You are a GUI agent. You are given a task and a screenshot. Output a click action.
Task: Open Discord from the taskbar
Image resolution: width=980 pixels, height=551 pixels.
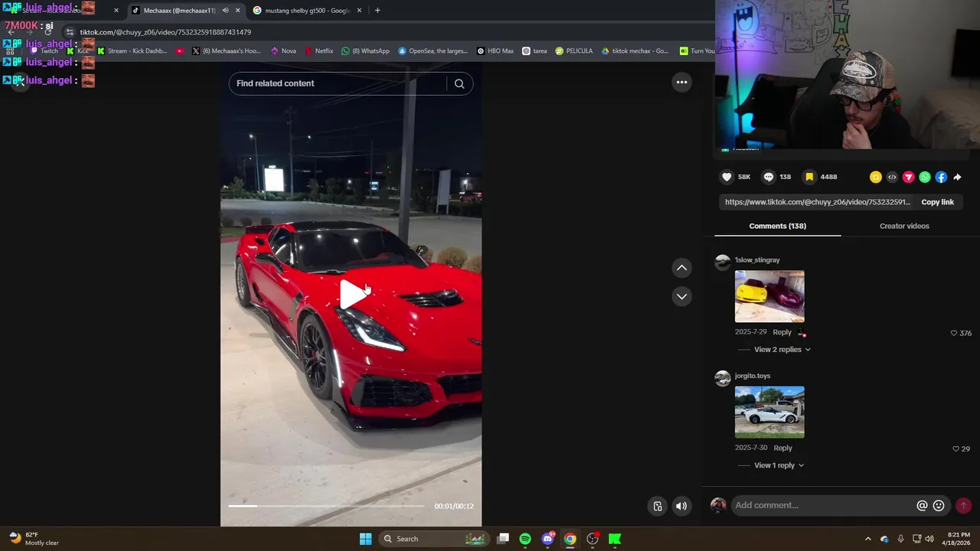[547, 539]
